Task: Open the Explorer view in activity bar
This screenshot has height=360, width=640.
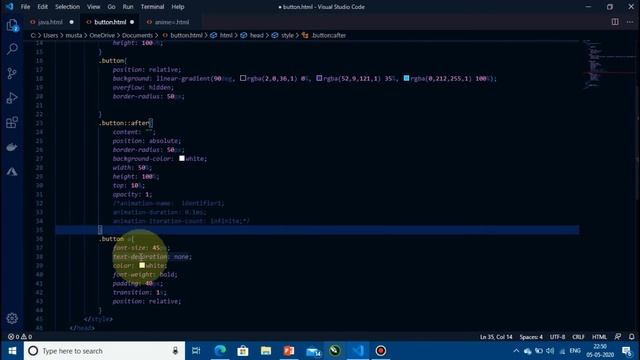Action: click(x=12, y=25)
